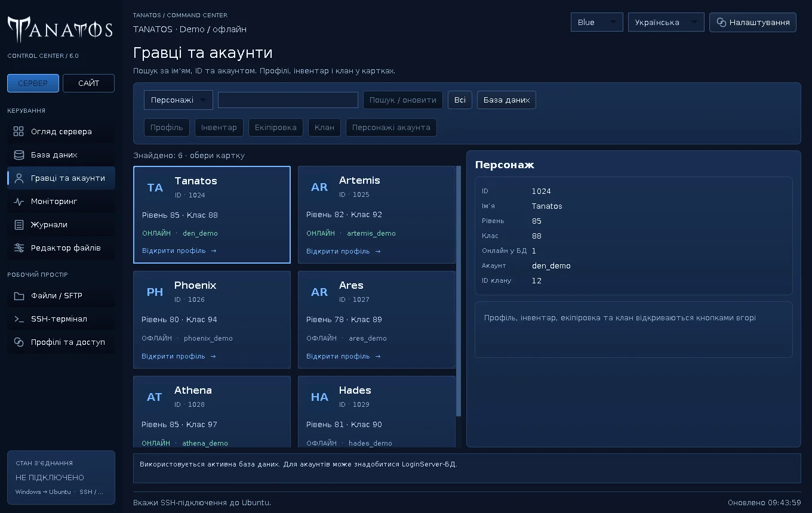Go to Моніторинг section

(61, 201)
